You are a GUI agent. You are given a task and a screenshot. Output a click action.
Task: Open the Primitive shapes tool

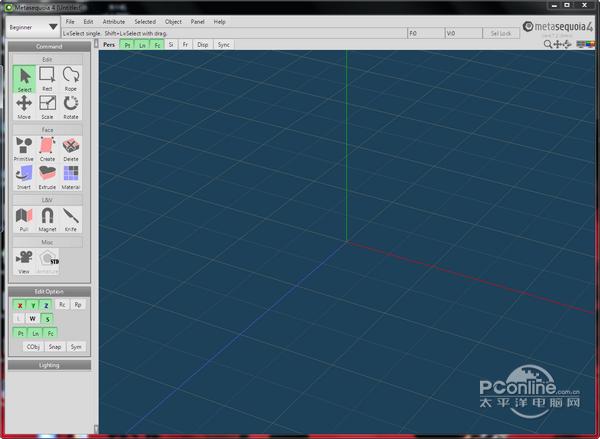click(24, 149)
